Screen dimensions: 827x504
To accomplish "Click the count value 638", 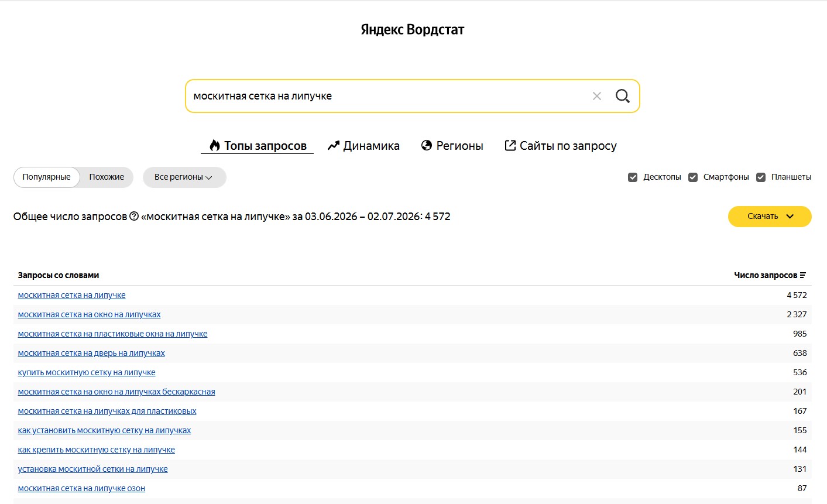I will 800,354.
